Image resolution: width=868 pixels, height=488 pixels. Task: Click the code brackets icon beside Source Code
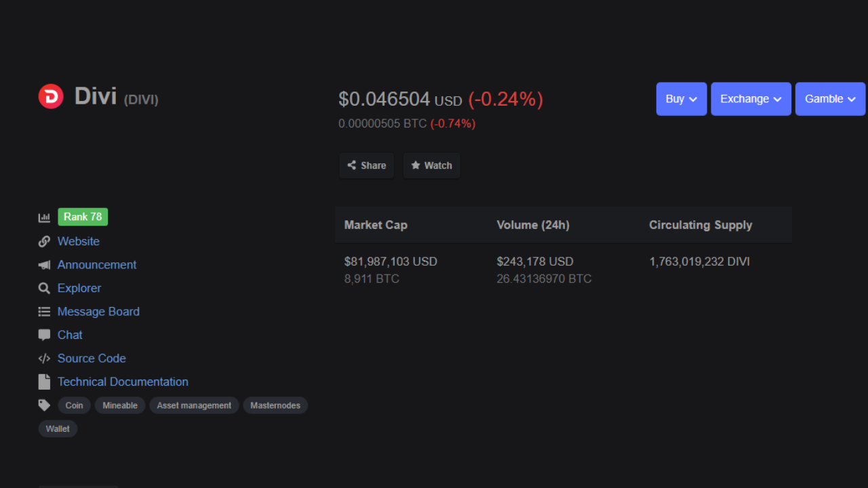[44, 359]
